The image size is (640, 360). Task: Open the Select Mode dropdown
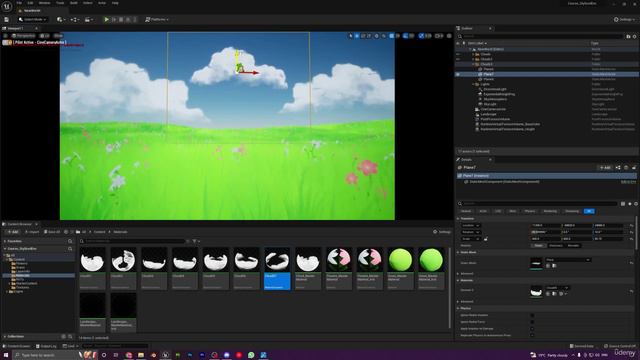pos(33,19)
